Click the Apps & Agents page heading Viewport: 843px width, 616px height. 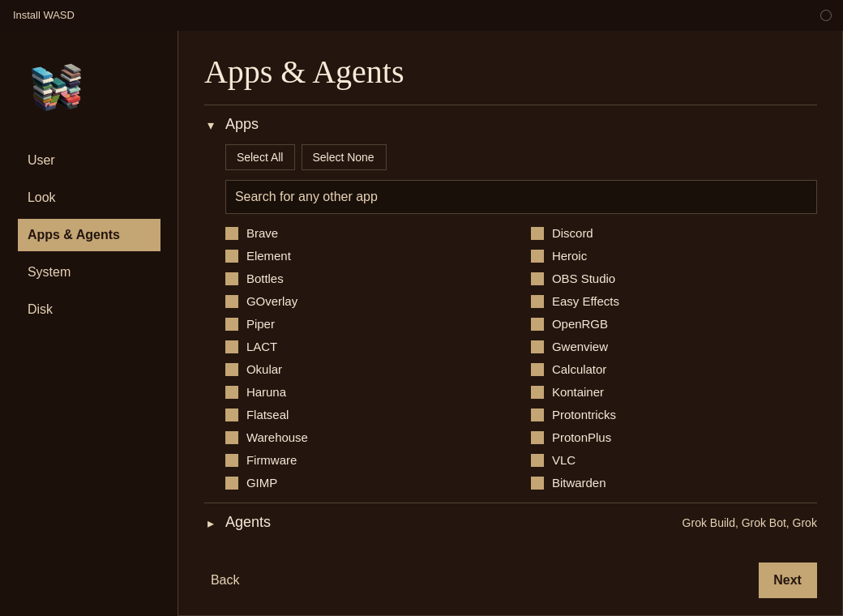click(304, 72)
